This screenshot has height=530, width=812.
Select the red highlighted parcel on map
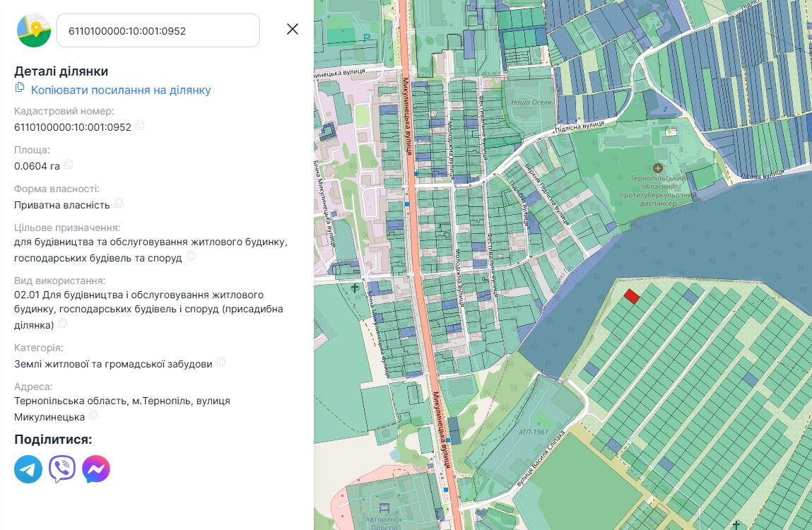631,296
